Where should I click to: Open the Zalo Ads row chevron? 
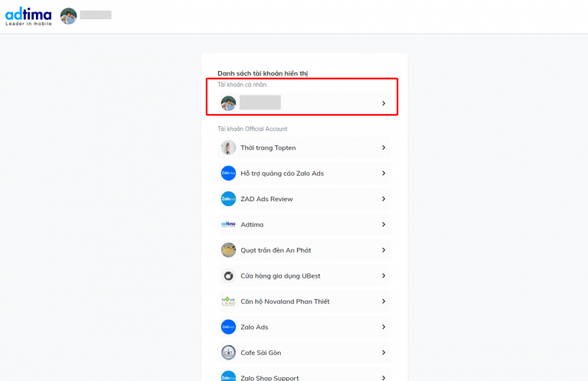(384, 327)
